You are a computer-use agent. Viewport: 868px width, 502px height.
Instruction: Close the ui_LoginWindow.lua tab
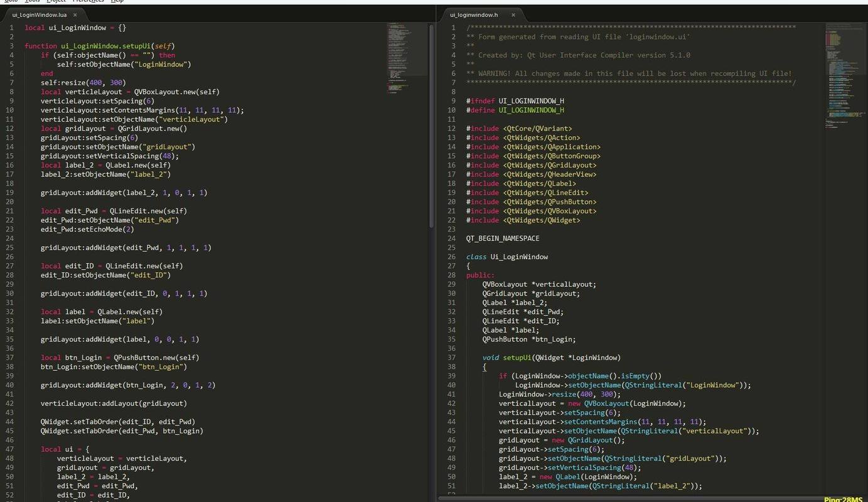coord(75,14)
